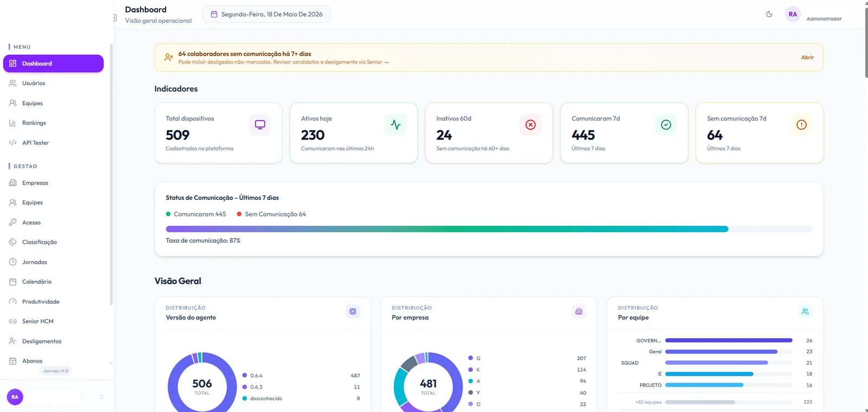Select the GOVERN... team bar row

point(715,340)
